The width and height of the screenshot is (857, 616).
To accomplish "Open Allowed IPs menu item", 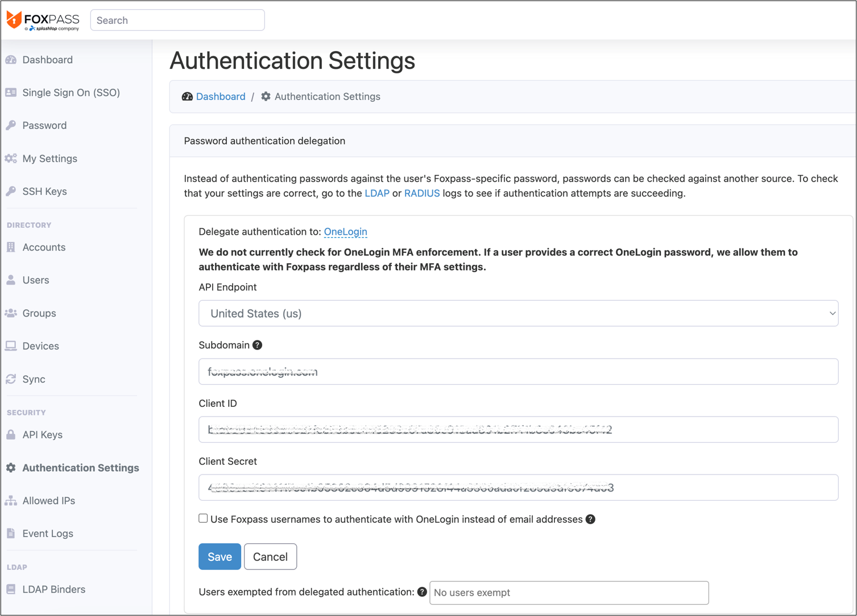I will (x=48, y=501).
